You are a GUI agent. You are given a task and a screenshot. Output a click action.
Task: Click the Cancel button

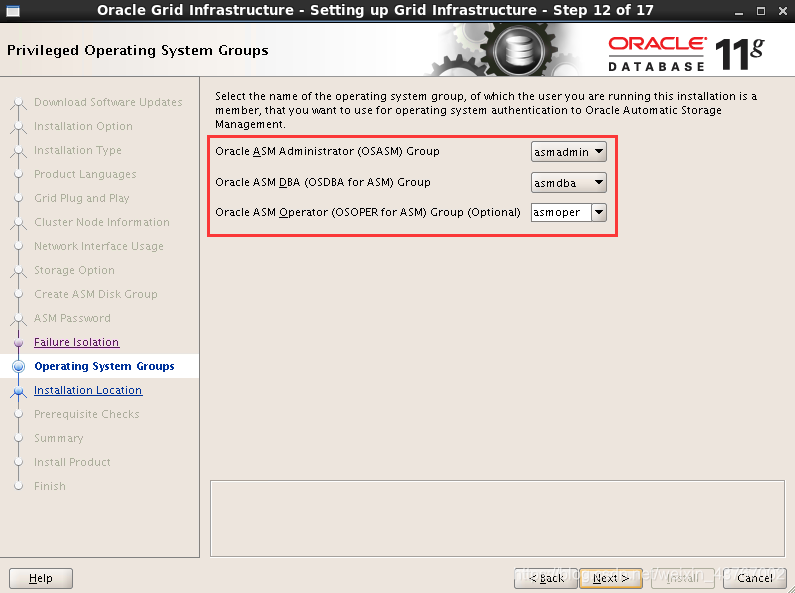pyautogui.click(x=754, y=578)
